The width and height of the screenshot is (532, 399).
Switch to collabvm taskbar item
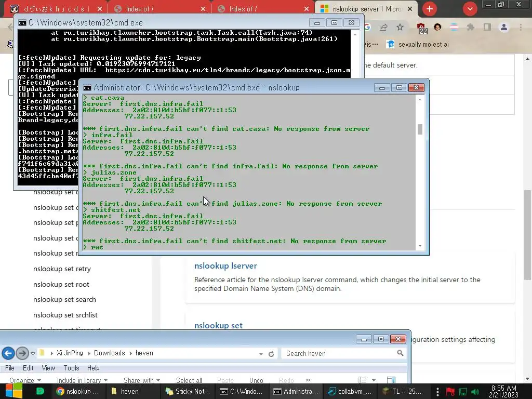point(350,391)
